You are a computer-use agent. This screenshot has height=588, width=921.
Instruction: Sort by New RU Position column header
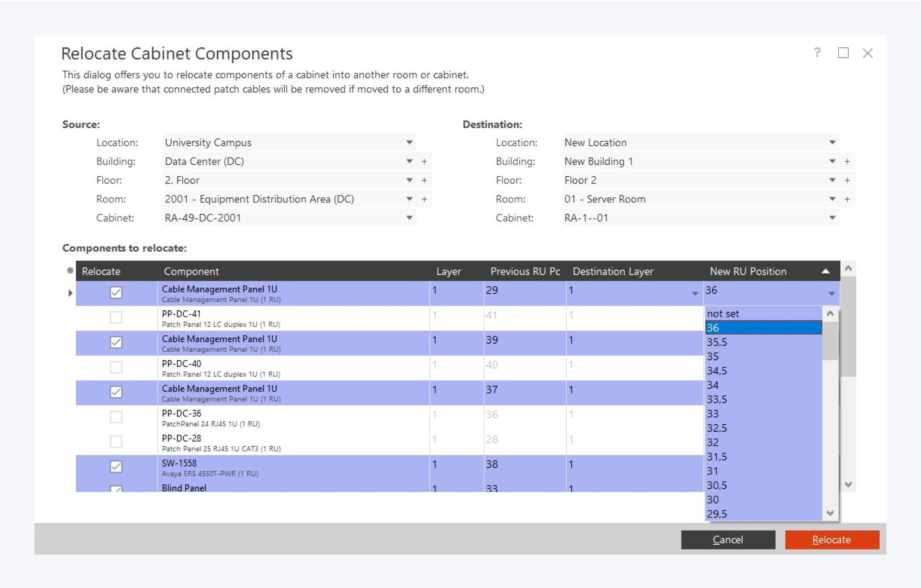748,271
